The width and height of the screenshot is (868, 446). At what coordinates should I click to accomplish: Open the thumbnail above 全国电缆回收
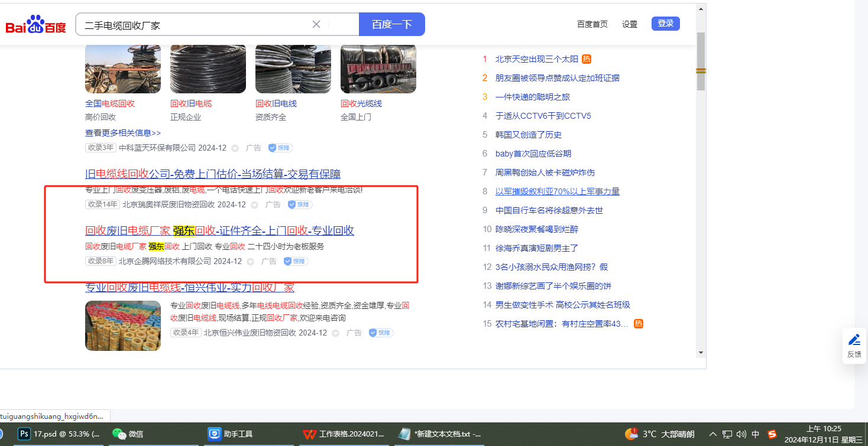click(123, 69)
